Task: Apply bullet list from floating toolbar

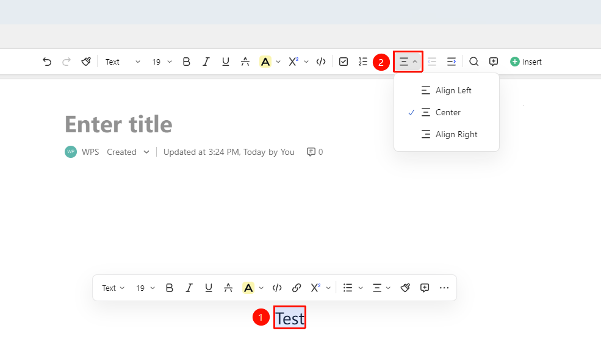Action: [348, 288]
